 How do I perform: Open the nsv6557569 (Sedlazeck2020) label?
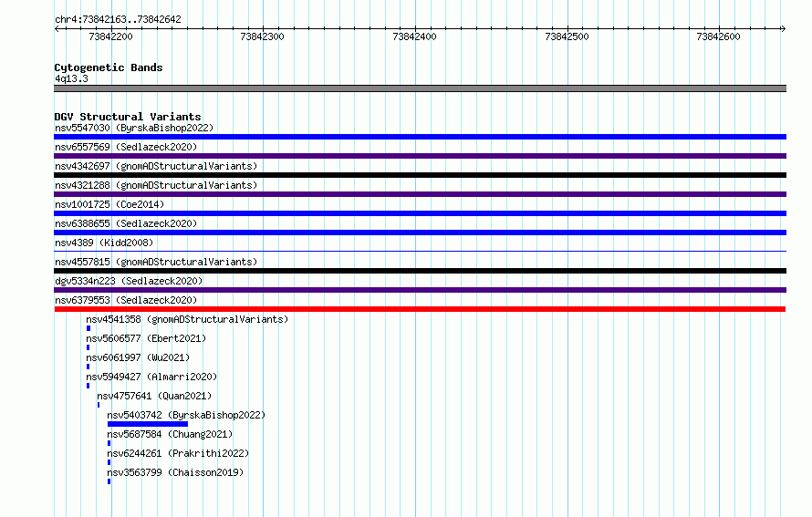pos(126,147)
